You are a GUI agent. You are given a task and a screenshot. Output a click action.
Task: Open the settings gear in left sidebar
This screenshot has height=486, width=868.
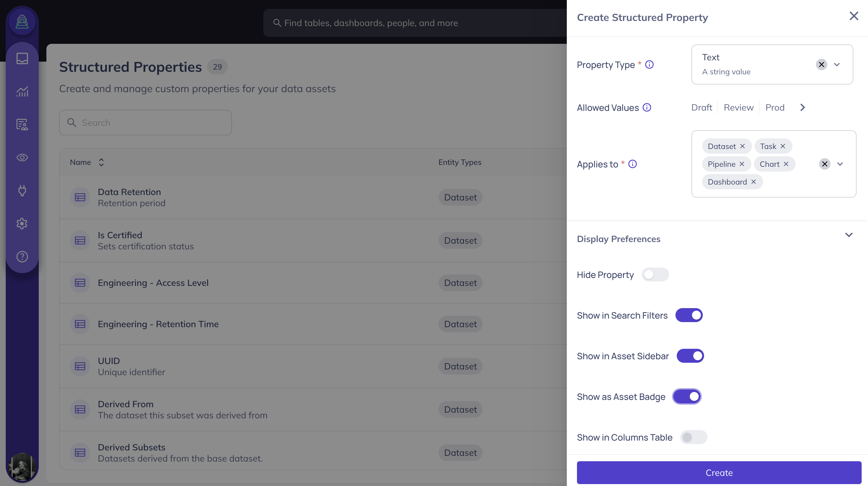(22, 224)
